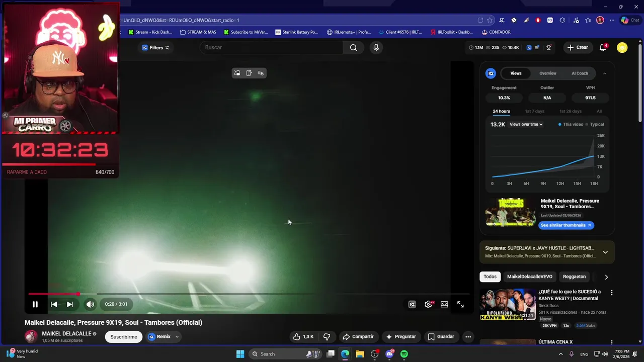
Task: Select the 1st 28 days range tab
Action: click(571, 111)
